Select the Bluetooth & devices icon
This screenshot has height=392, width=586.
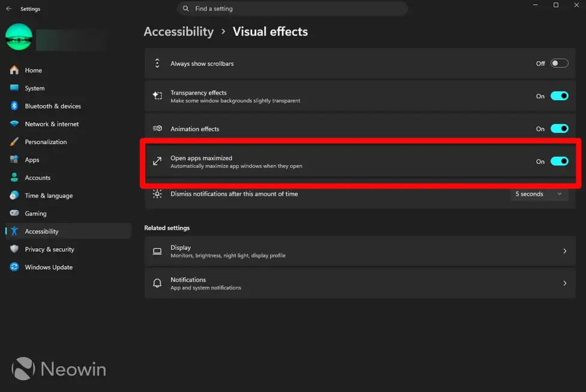point(14,105)
